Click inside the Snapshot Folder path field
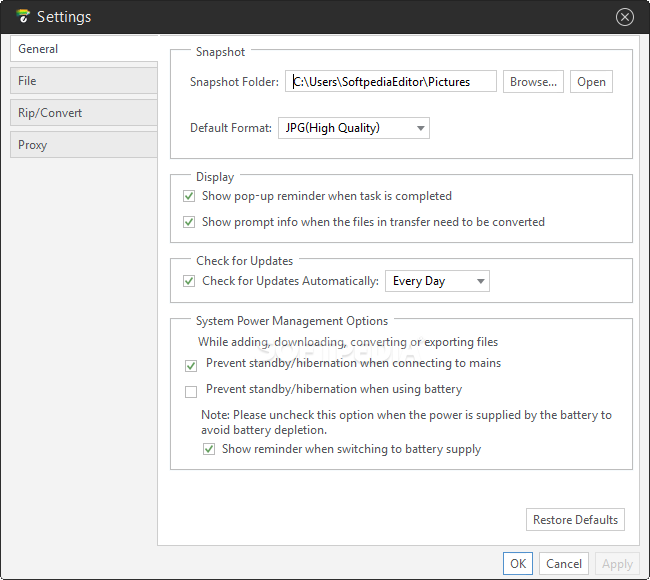Screen dimensions: 650x580 [x=390, y=81]
